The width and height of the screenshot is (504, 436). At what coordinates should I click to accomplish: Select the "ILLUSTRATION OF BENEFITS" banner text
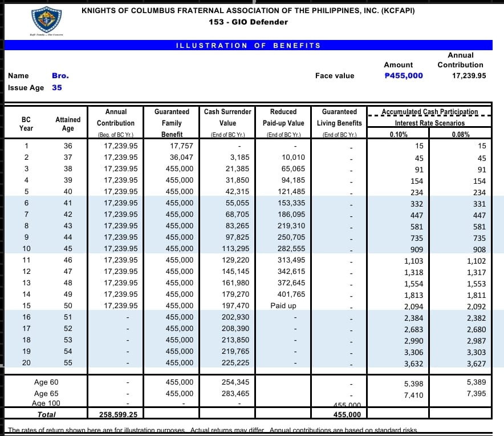248,46
